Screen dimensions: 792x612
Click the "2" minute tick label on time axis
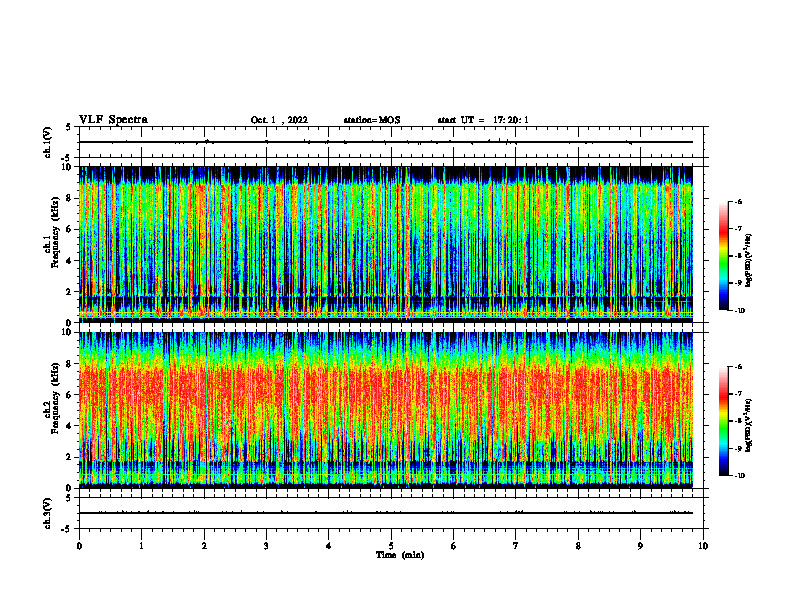point(204,546)
